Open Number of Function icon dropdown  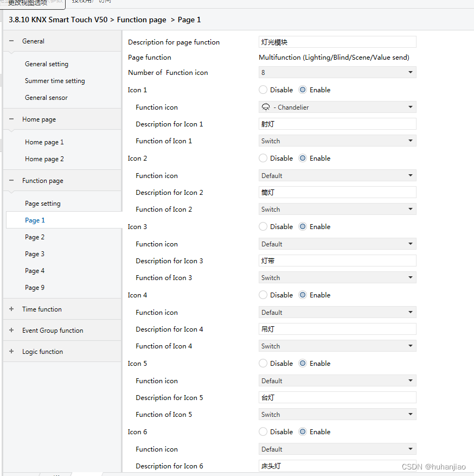(337, 73)
